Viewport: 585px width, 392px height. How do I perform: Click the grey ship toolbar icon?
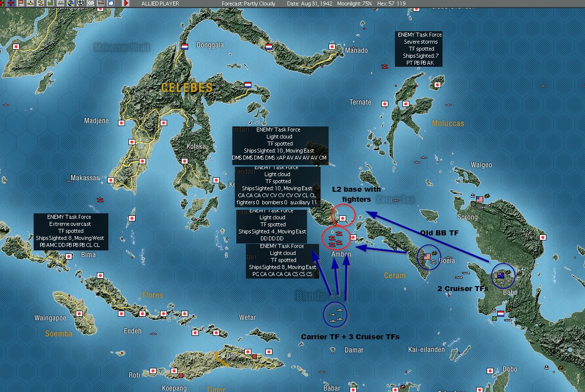point(60,3)
